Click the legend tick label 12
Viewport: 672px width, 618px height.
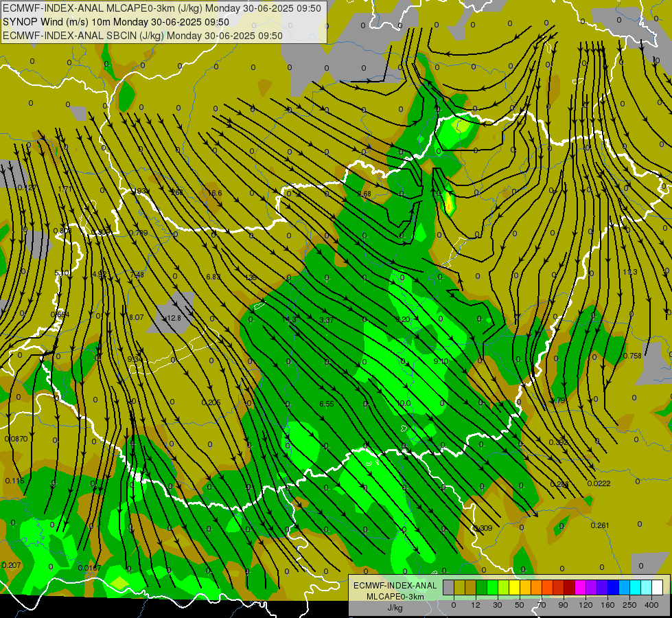tap(475, 605)
